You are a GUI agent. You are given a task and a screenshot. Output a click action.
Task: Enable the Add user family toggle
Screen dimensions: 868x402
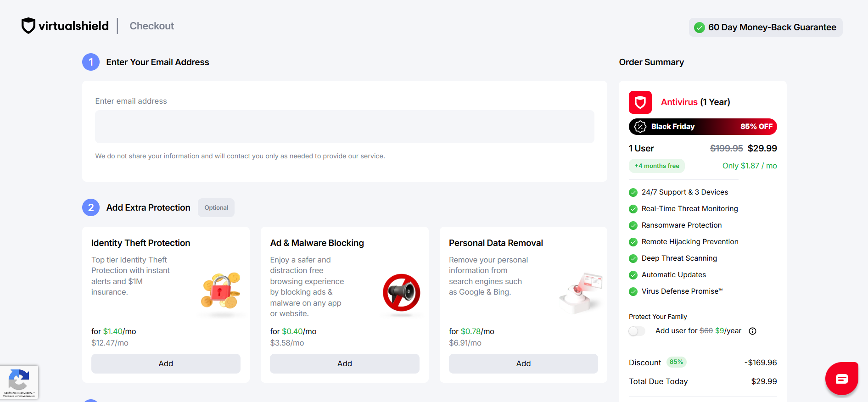(637, 331)
